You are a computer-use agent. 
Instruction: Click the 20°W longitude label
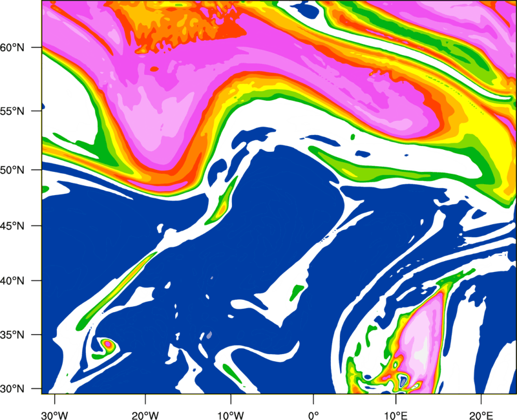145,415
